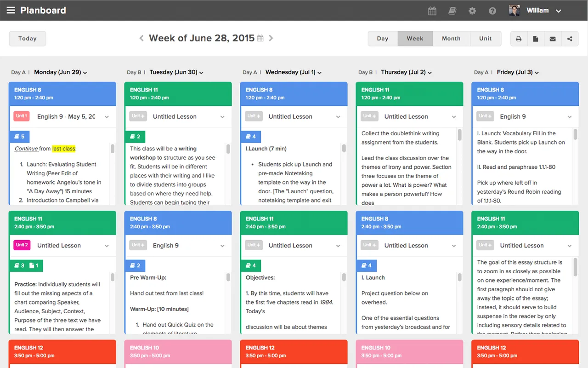Open Tuesday 1:20 pm Untitled Lesson dropdown
This screenshot has width=588, height=368.
[222, 117]
